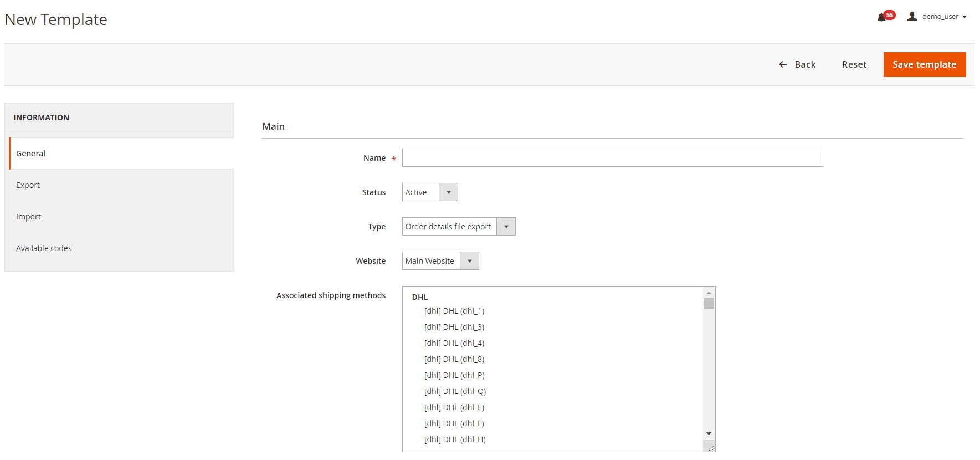
Task: Select [dhl] DHL (dhl_P) shipping method
Action: (454, 375)
